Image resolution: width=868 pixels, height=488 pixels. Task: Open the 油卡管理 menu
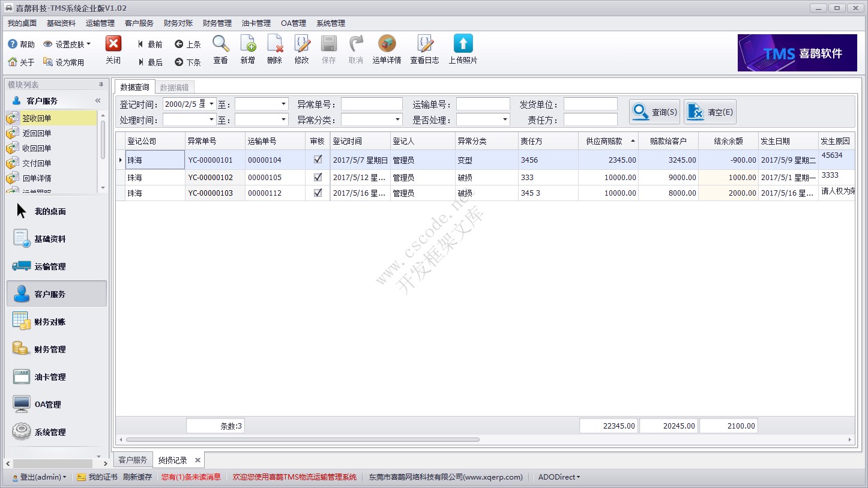(256, 23)
